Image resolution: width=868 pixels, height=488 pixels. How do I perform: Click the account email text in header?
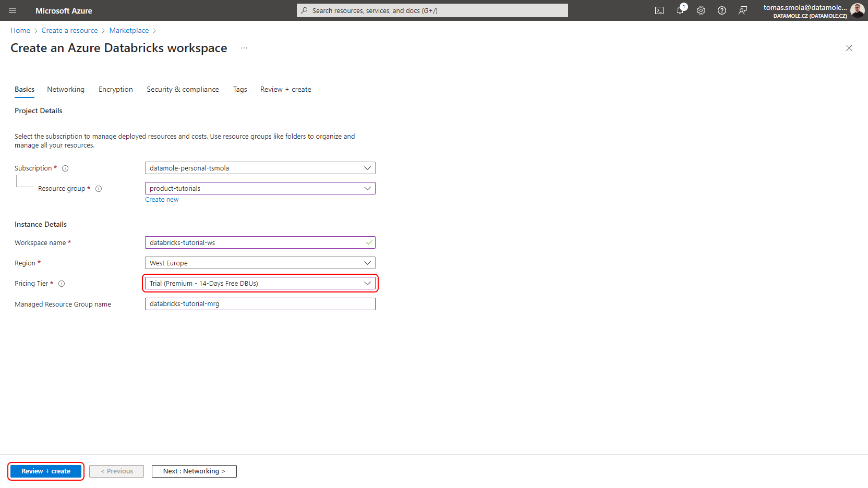(x=805, y=7)
